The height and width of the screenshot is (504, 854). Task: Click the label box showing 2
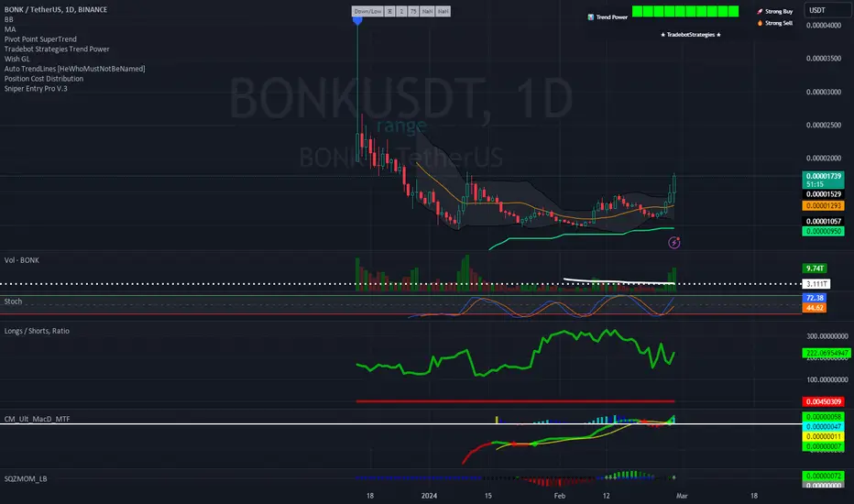point(401,11)
